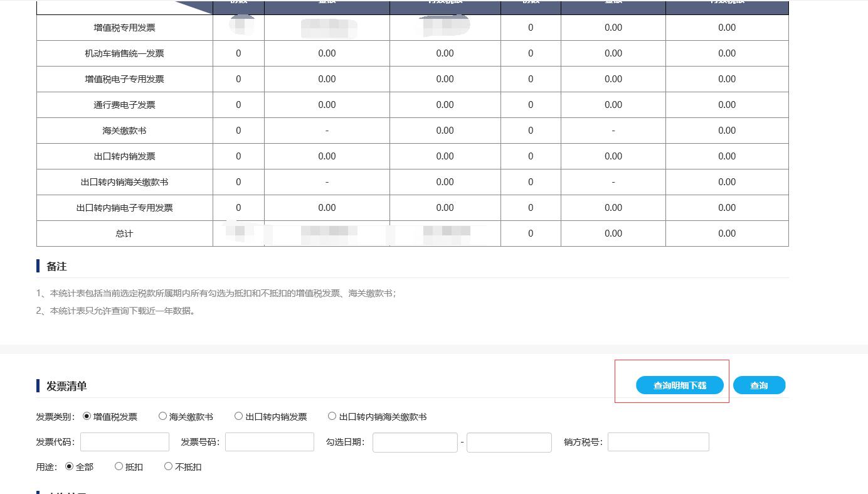Choose 海关缴款书 as the invoice category
Screen dimensions: 868x494
click(163, 416)
